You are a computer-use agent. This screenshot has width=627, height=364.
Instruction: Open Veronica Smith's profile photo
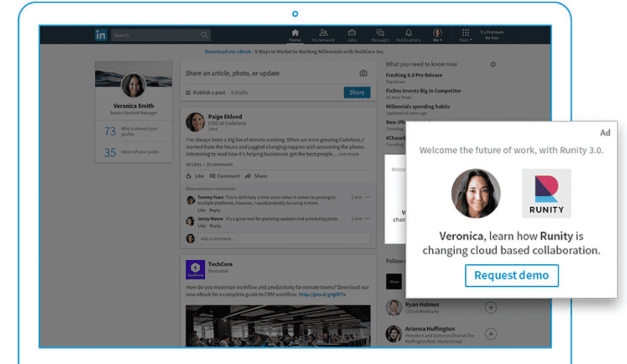[134, 85]
